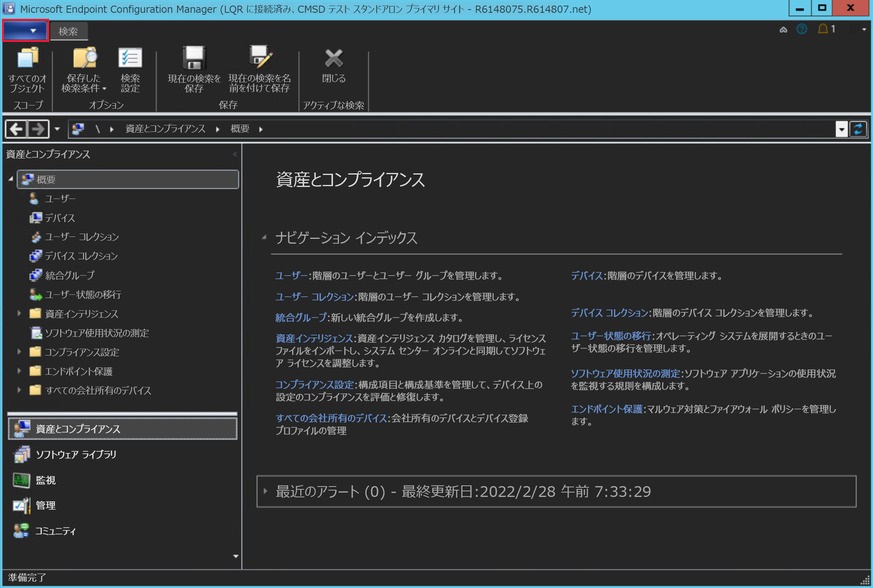Open the 統合グループ link in index
This screenshot has width=873, height=588.
point(301,318)
